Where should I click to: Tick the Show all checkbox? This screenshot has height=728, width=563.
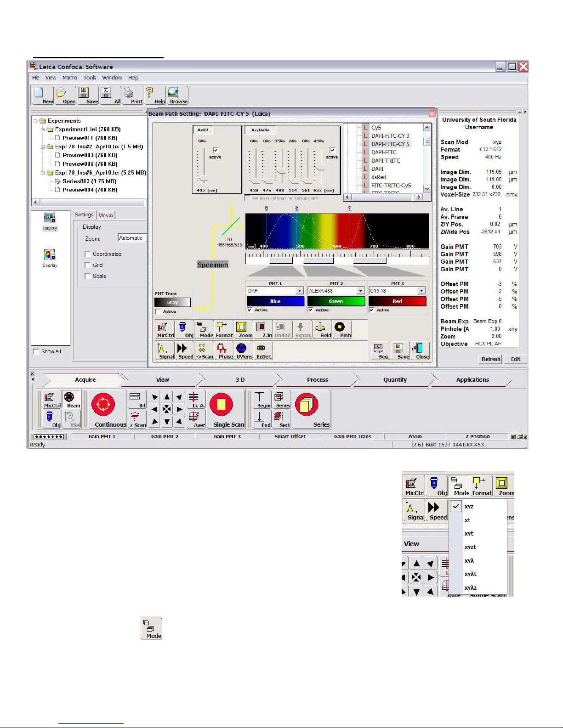(36, 352)
